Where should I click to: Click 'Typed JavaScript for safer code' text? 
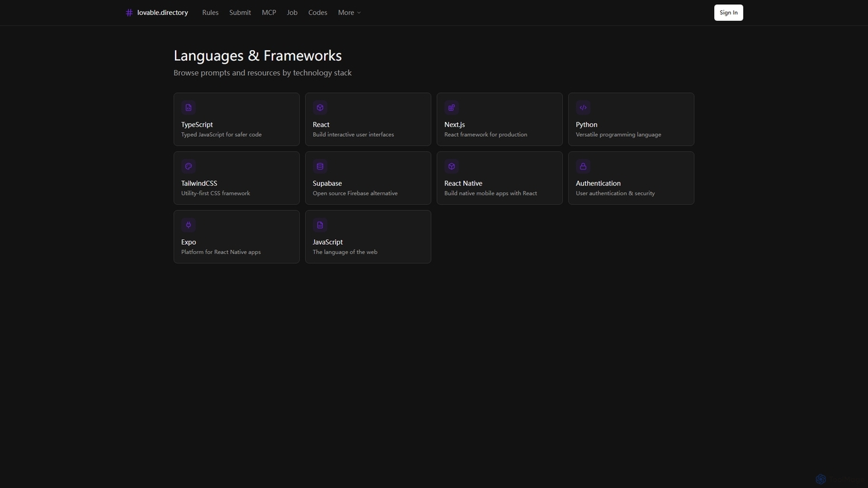(x=221, y=135)
